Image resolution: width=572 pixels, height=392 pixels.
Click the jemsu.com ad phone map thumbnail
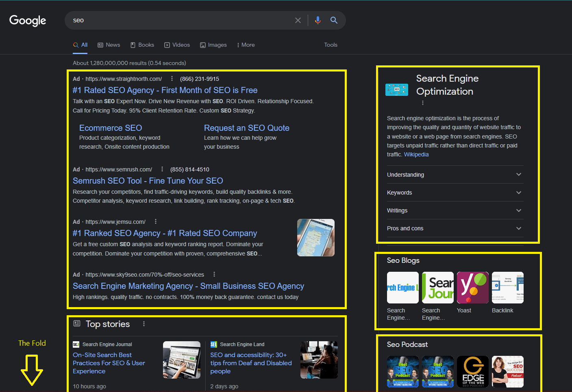(316, 238)
